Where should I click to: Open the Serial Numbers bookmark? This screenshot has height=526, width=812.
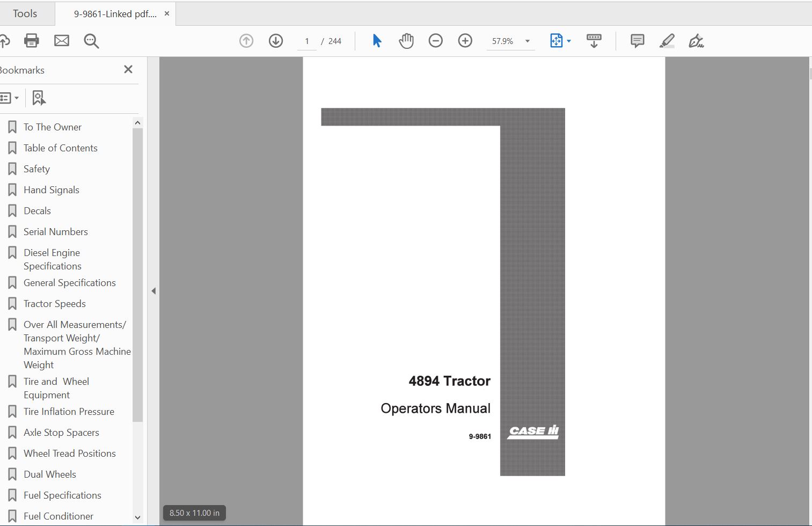56,232
